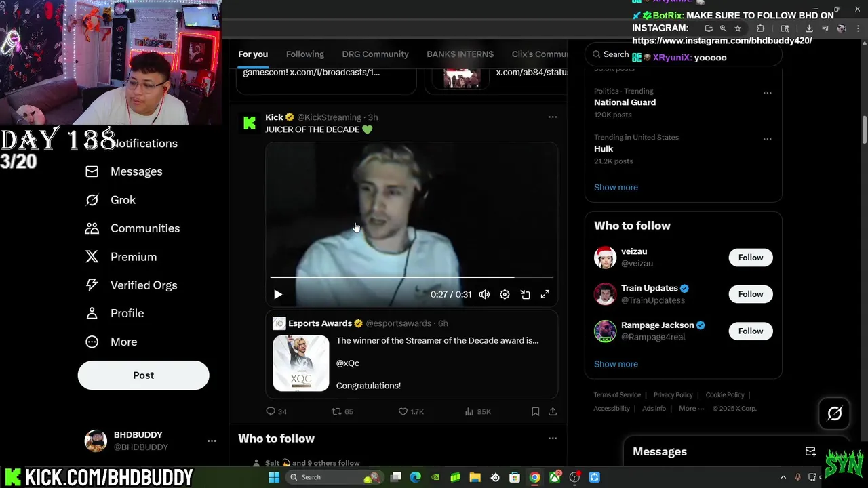Switch to the For you tab
The image size is (868, 488).
[x=253, y=54]
